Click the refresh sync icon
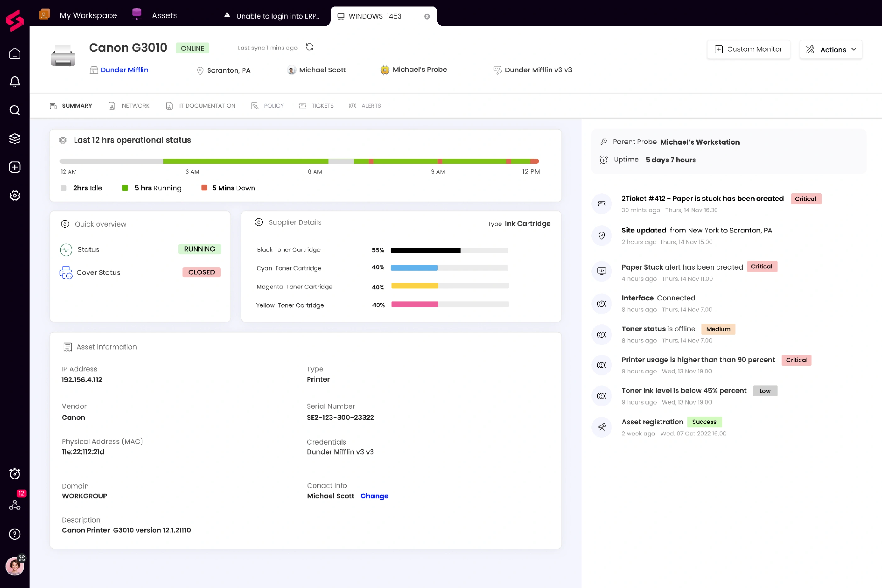This screenshot has width=882, height=588. coord(309,47)
